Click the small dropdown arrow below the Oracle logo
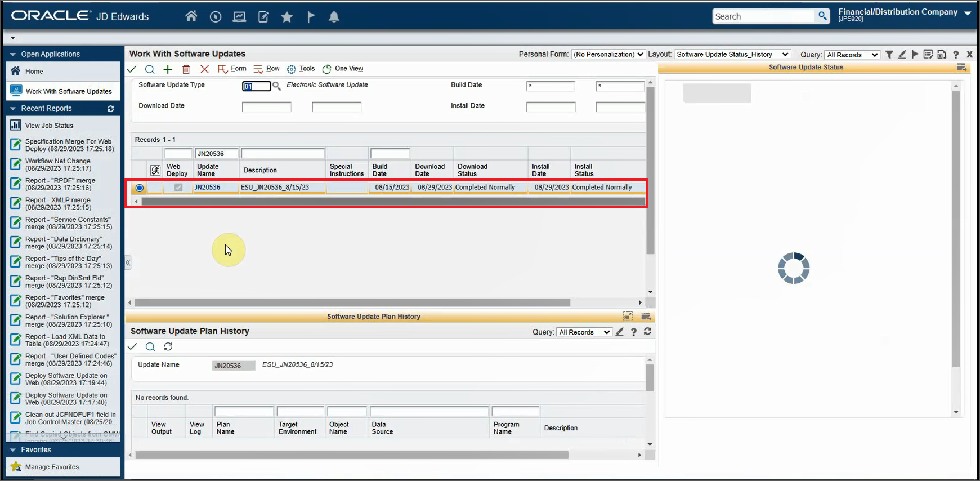980x481 pixels. 12,39
